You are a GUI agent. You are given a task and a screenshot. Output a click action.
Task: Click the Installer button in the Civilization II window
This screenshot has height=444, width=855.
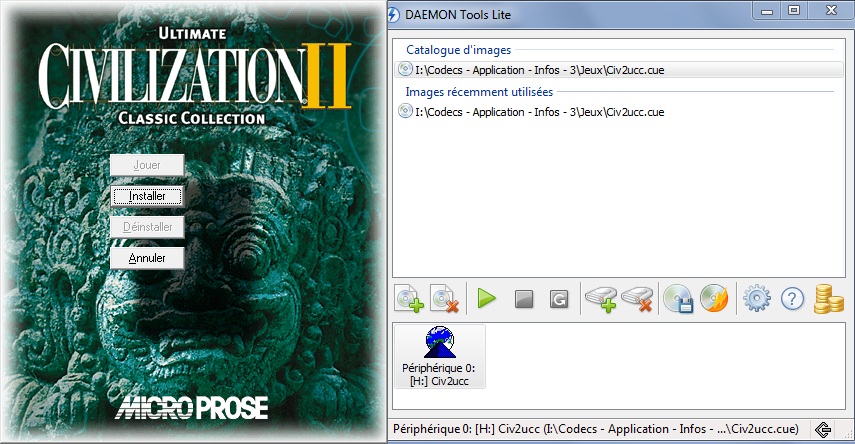click(x=147, y=196)
